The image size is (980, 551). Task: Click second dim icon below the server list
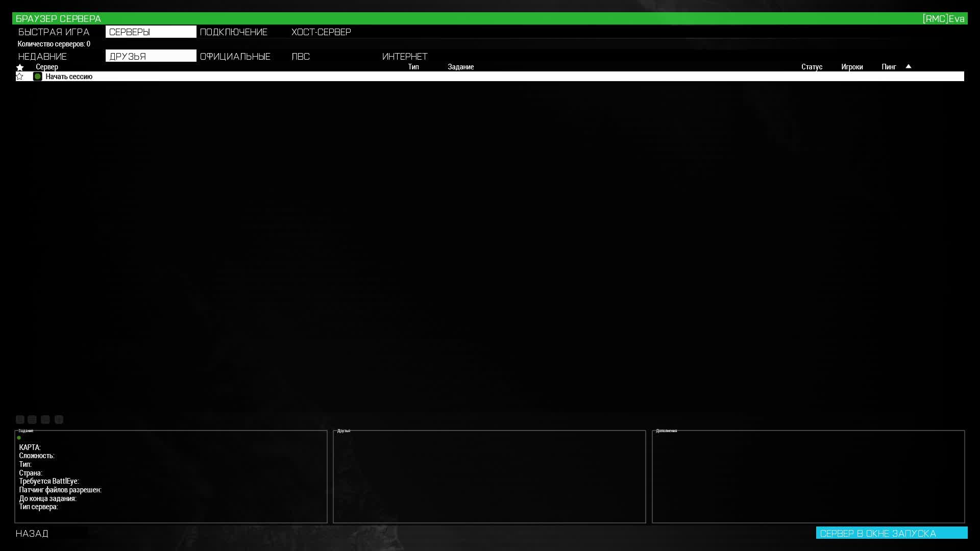[x=32, y=419]
